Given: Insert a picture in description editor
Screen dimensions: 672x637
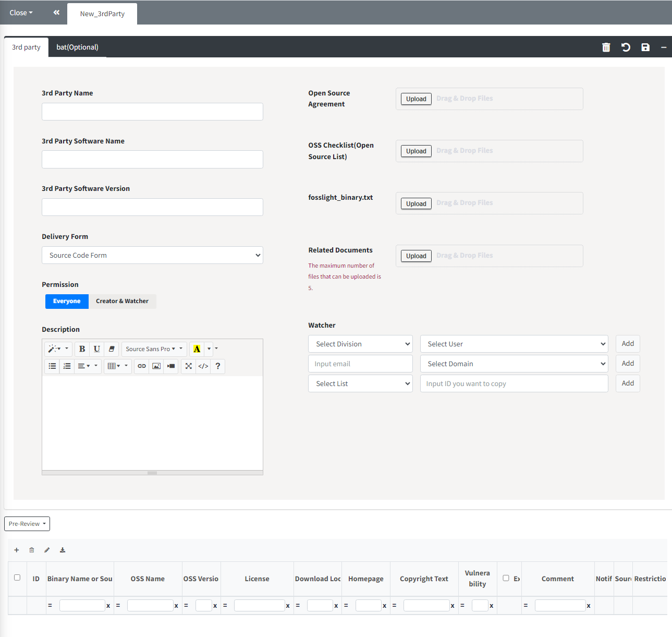Looking at the screenshot, I should click(156, 366).
